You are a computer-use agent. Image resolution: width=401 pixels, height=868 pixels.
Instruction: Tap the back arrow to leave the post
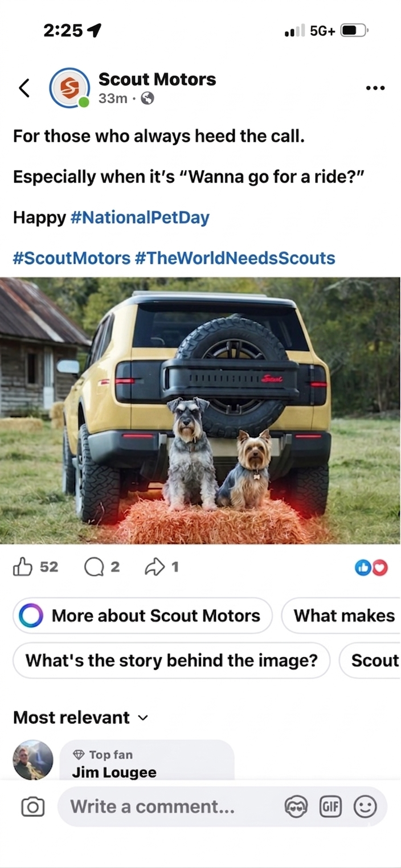pos(24,88)
